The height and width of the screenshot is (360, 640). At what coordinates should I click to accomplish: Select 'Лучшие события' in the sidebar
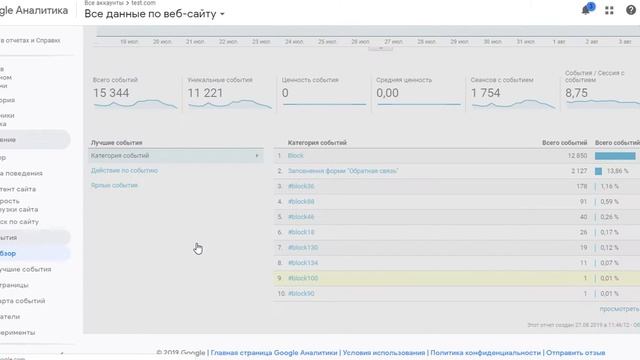coord(25,269)
